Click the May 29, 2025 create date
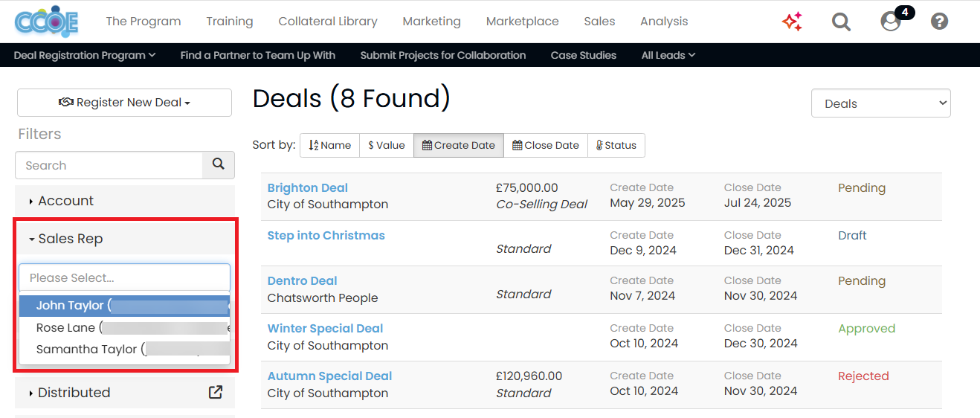 pos(648,203)
